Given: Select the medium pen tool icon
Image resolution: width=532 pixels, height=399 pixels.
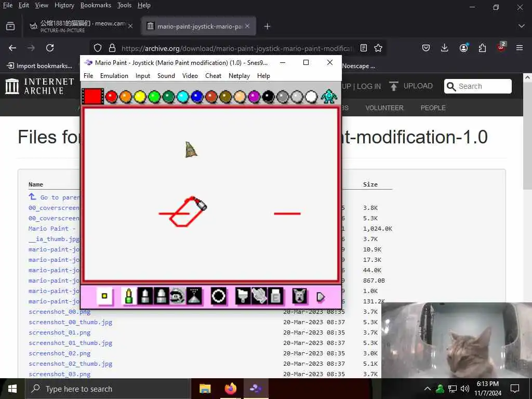Looking at the screenshot, I should [145, 296].
